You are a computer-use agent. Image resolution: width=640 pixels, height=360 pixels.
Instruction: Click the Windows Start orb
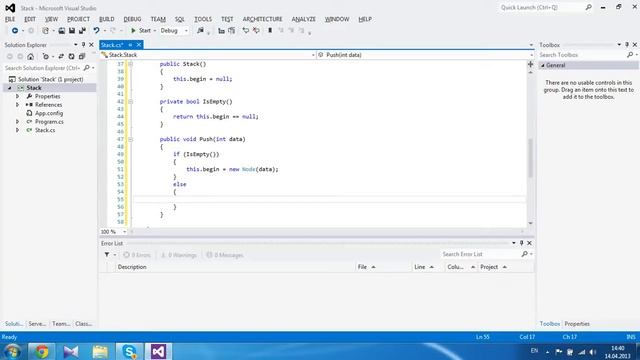pos(12,351)
